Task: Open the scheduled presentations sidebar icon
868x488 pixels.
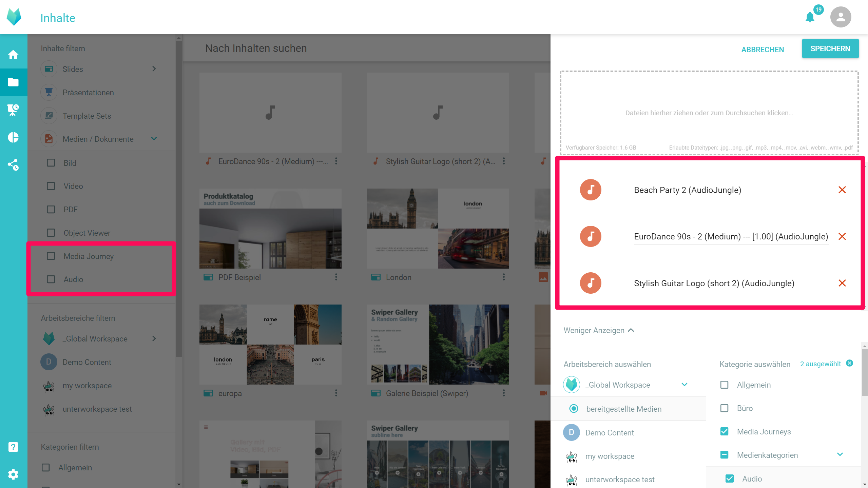Action: pyautogui.click(x=13, y=110)
